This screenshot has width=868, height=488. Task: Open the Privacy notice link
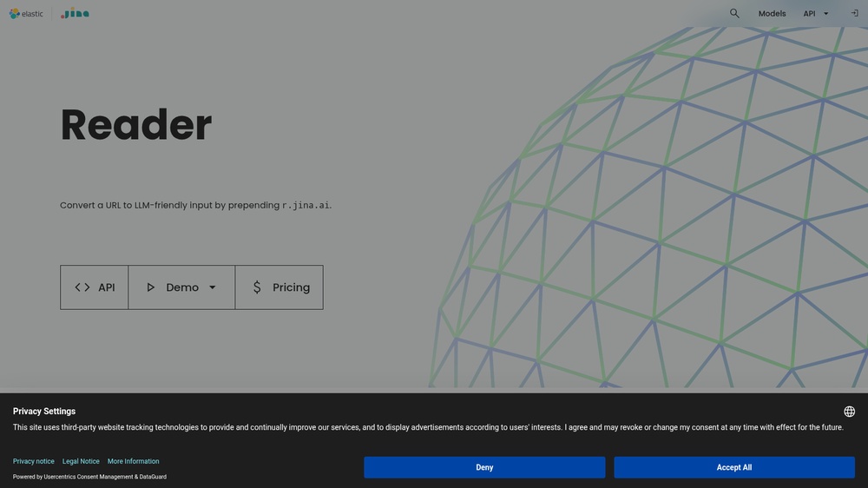[34, 461]
